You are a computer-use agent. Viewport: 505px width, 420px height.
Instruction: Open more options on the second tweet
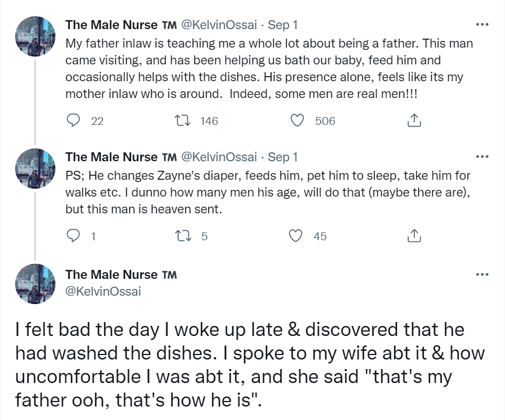click(x=481, y=157)
